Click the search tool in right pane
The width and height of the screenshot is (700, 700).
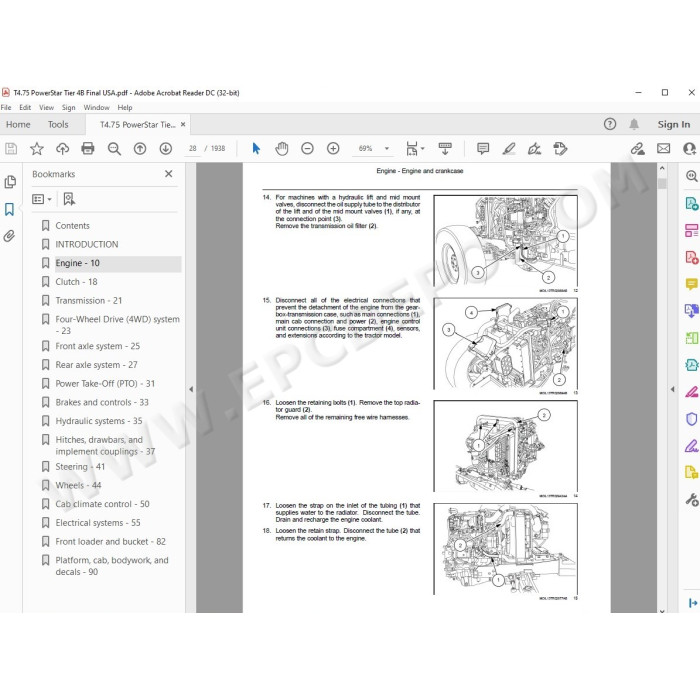point(692,176)
